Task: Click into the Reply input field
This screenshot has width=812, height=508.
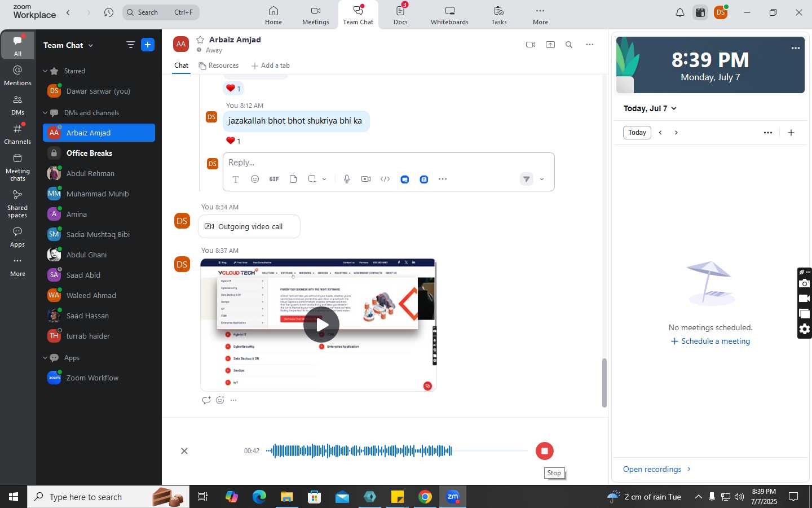Action: point(388,163)
